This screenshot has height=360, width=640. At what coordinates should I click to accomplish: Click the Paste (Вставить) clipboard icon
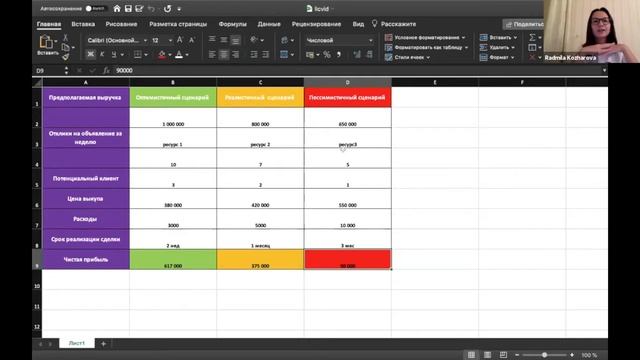click(x=46, y=42)
